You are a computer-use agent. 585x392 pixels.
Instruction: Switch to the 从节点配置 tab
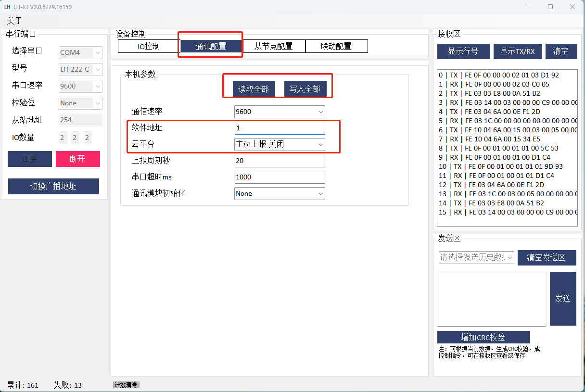click(x=273, y=46)
